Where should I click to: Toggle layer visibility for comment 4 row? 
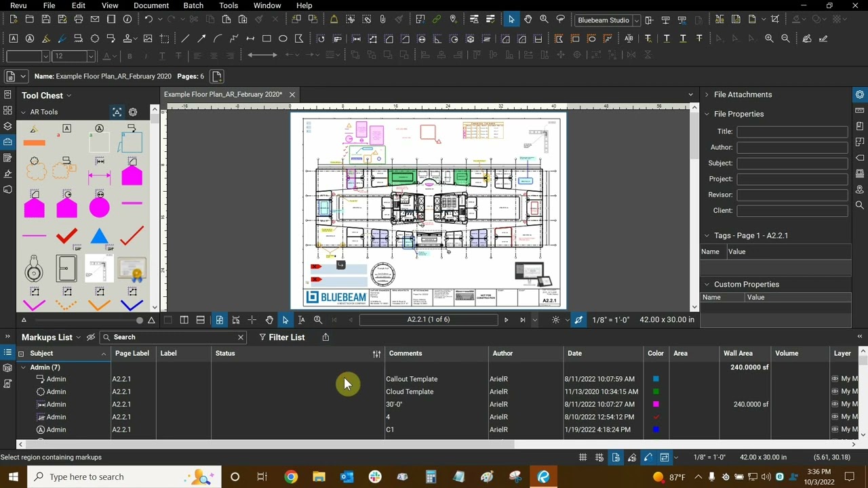coord(835,417)
